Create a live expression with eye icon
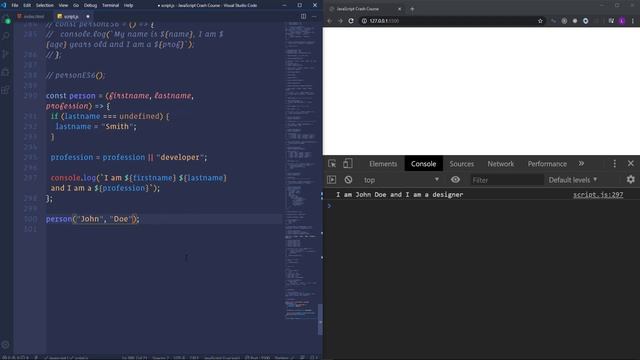The height and width of the screenshot is (360, 640). (455, 180)
